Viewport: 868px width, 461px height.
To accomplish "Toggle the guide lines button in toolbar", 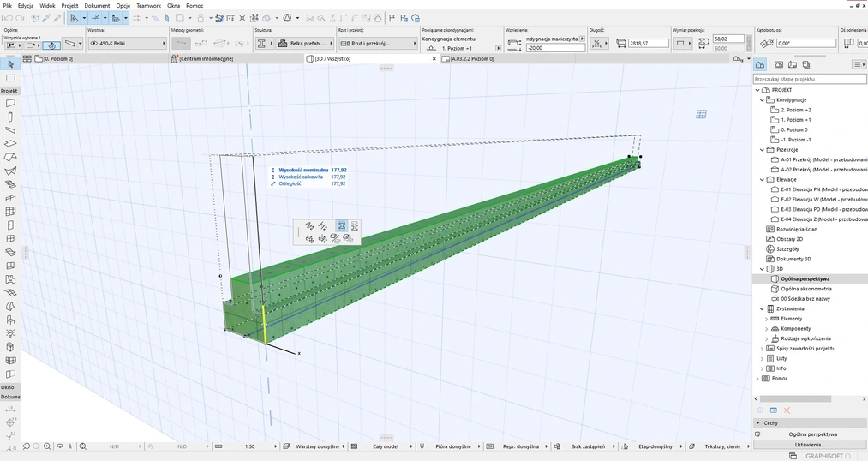I will pyautogui.click(x=95, y=18).
